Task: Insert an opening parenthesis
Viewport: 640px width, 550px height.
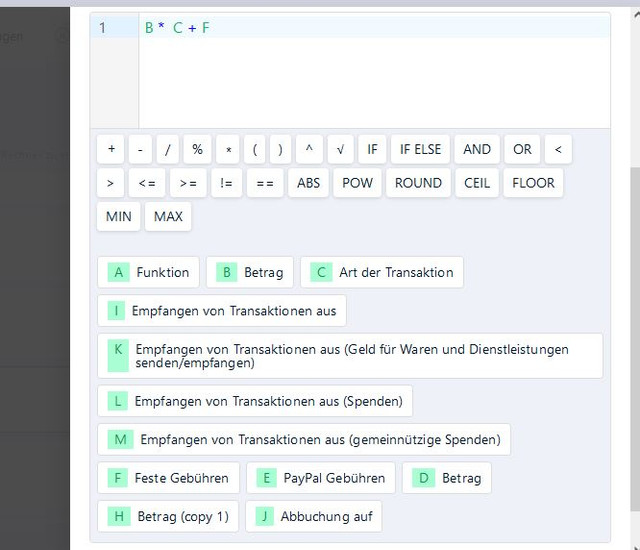Action: (x=255, y=149)
